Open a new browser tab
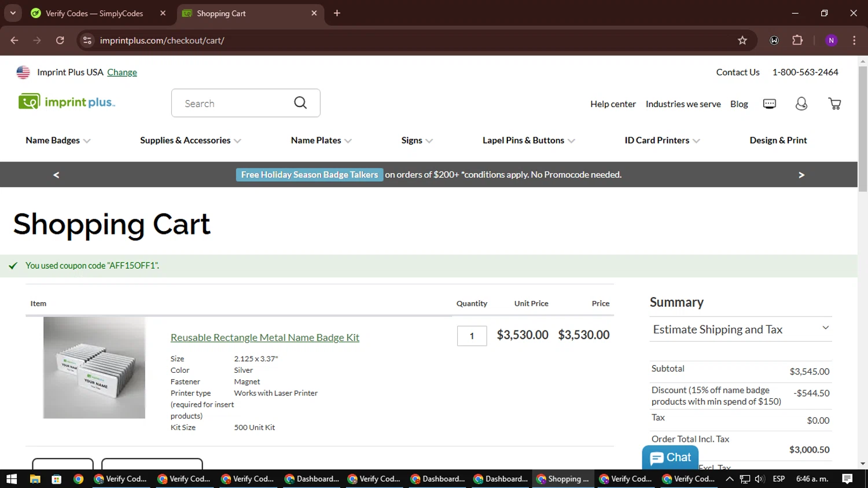 337,13
